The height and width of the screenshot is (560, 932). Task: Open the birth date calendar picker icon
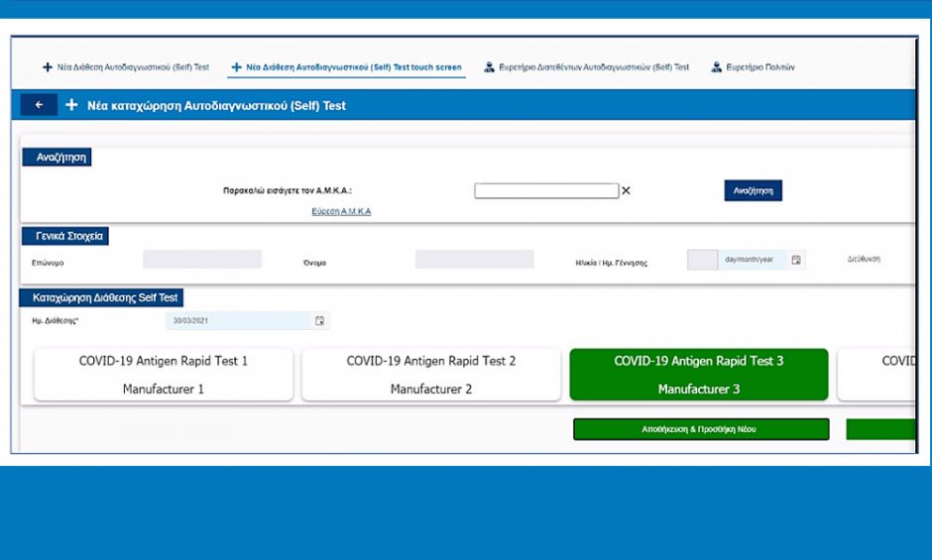pyautogui.click(x=796, y=260)
